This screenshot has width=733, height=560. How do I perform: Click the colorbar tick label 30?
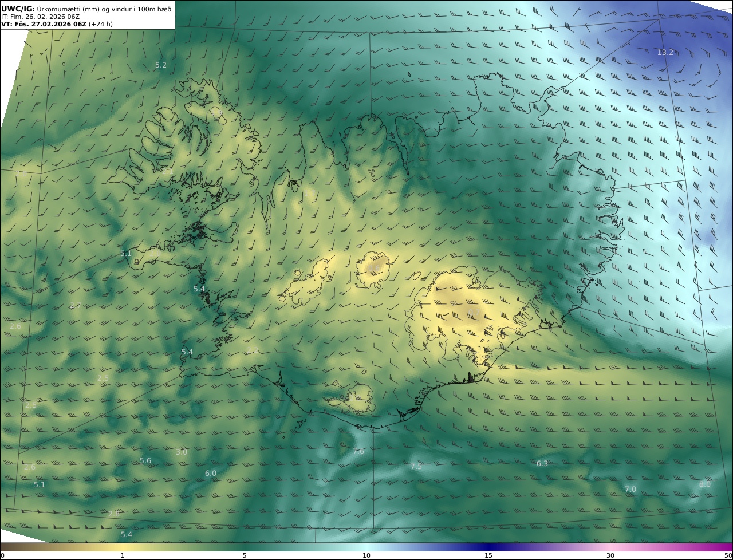(610, 555)
